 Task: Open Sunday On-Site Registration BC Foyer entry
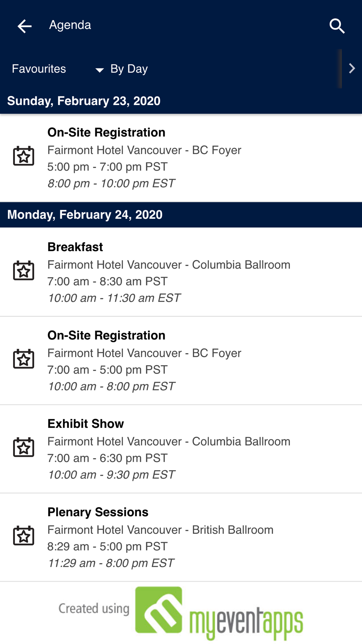click(x=181, y=158)
